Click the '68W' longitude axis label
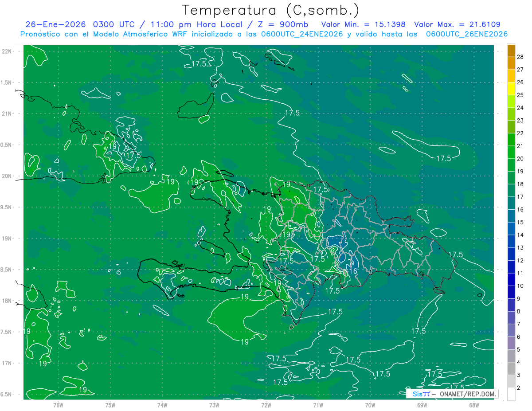532x411 pixels. pos(474,405)
